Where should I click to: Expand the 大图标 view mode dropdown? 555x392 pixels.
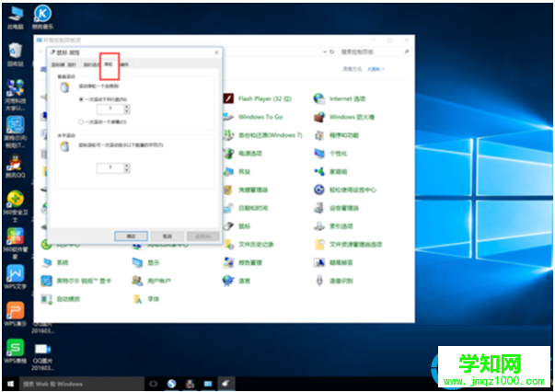click(x=376, y=69)
